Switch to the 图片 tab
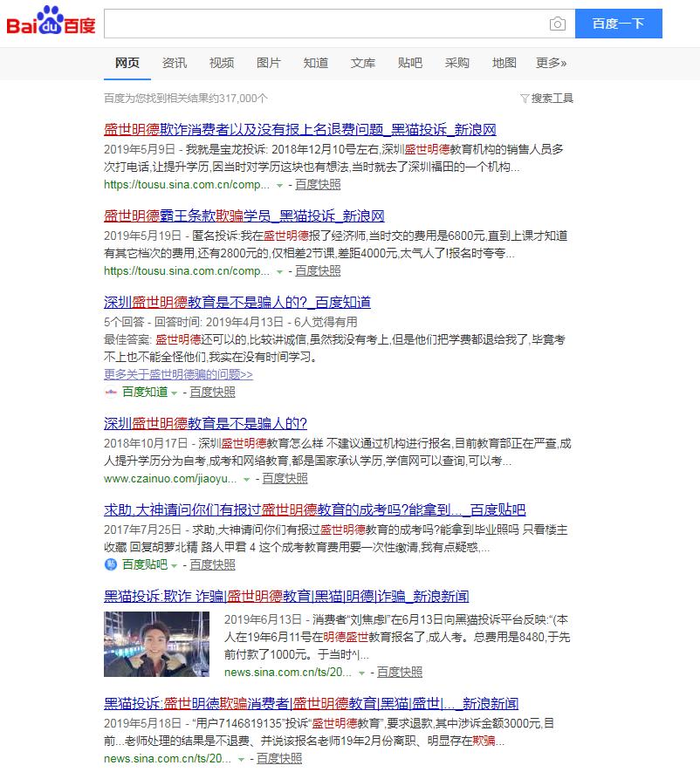This screenshot has height=779, width=700. point(268,63)
